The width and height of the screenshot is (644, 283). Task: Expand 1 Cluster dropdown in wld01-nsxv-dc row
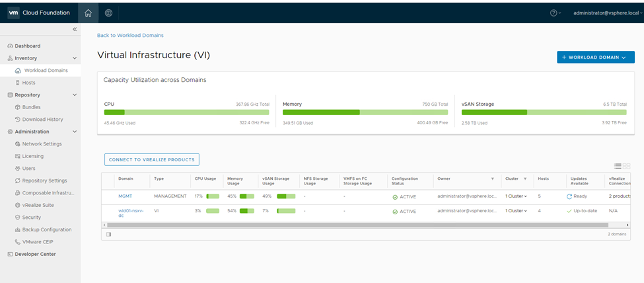(516, 211)
